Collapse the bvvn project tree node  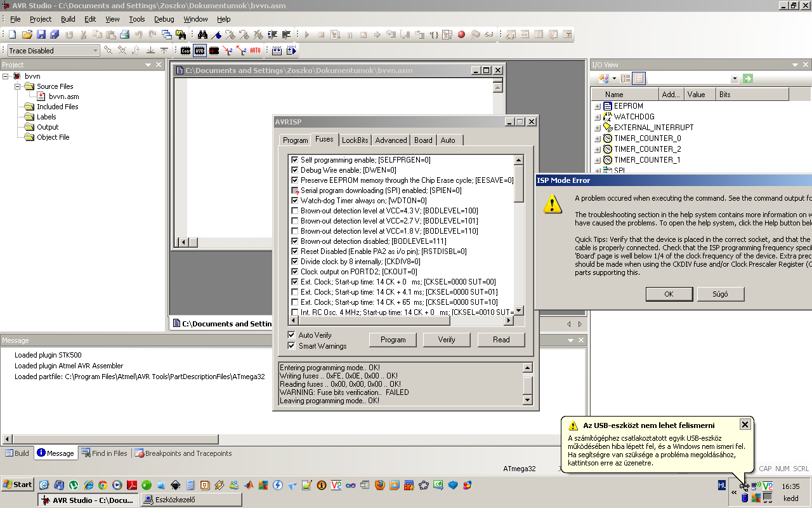6,76
